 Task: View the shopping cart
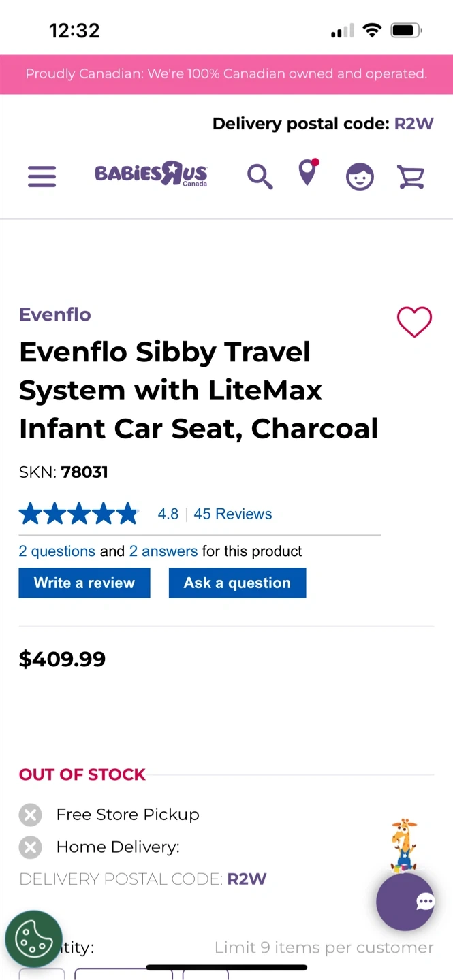coord(411,176)
